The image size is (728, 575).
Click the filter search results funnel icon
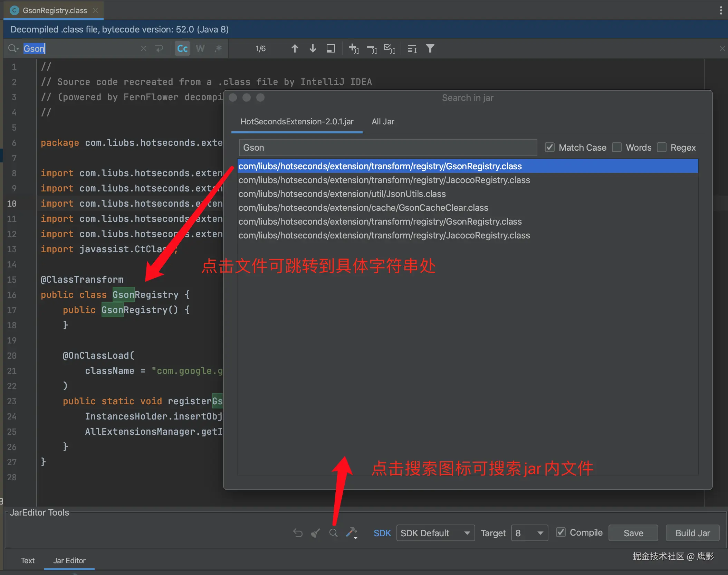point(430,48)
